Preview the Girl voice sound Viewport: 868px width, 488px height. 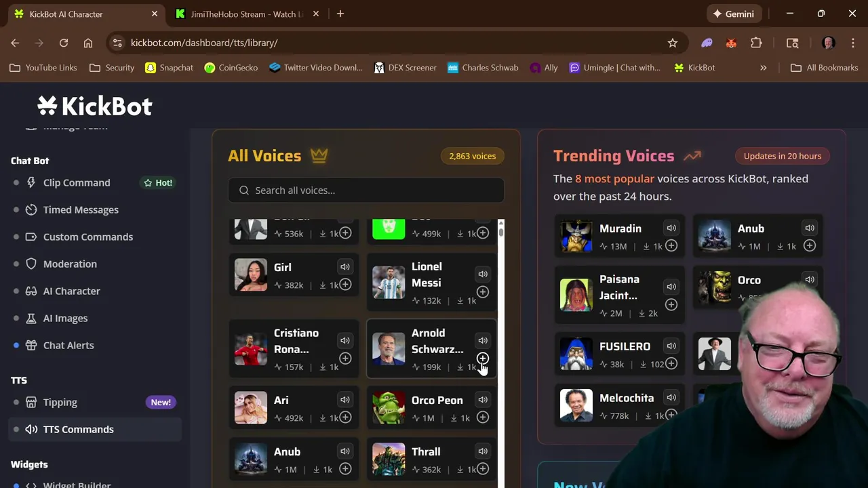coord(345,267)
